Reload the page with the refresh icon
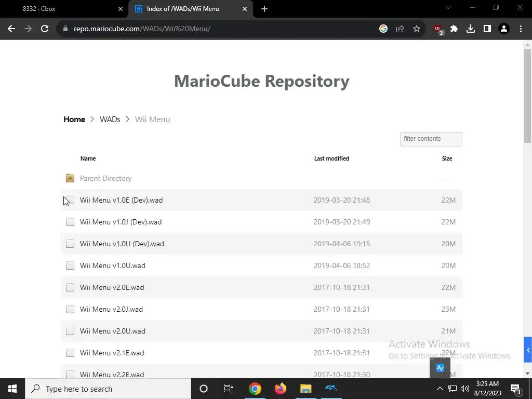 tap(45, 29)
